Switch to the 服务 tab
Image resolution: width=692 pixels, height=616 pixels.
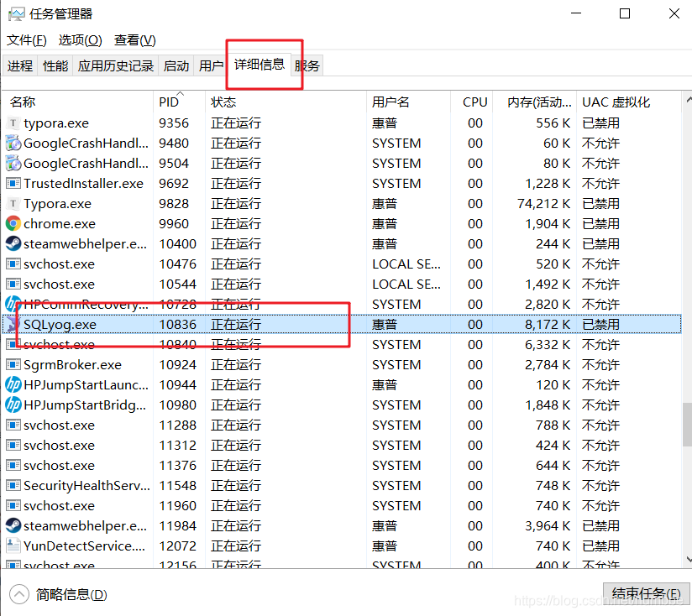pyautogui.click(x=307, y=65)
